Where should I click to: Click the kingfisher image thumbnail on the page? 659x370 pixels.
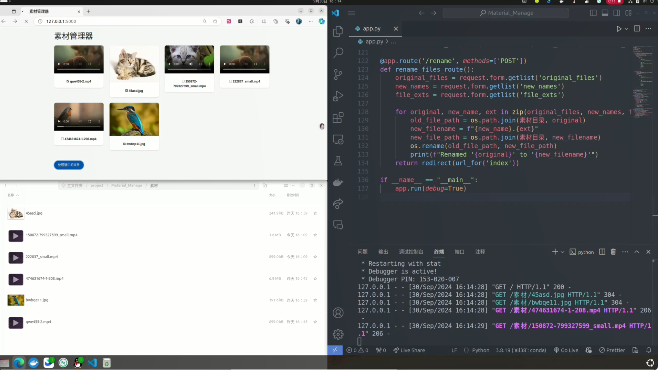point(134,119)
